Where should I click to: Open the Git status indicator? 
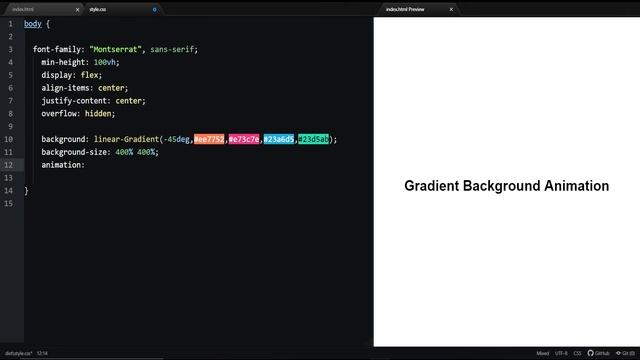(625, 353)
